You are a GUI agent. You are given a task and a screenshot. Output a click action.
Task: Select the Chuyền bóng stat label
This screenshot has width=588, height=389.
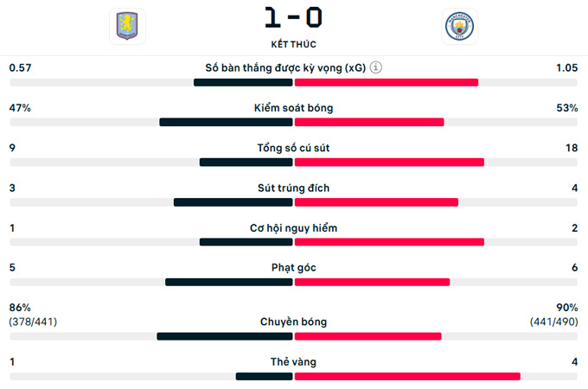coord(293,322)
